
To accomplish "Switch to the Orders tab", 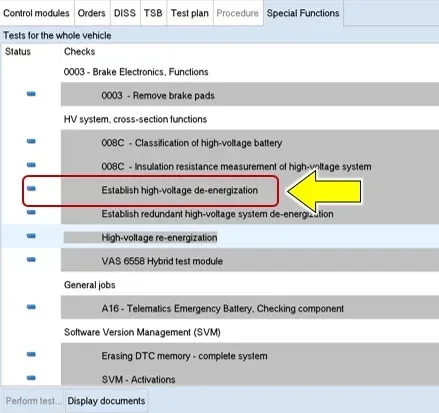I will [x=91, y=13].
